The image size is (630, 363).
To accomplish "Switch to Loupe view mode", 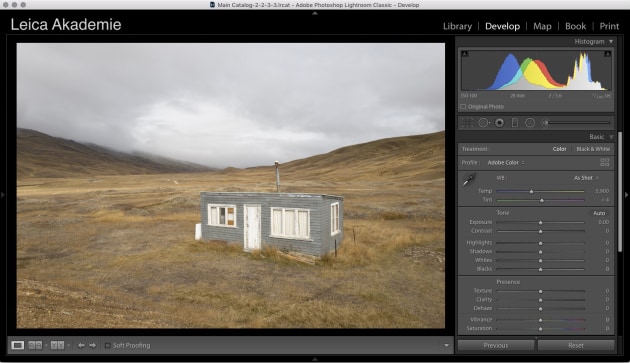I will click(x=17, y=345).
